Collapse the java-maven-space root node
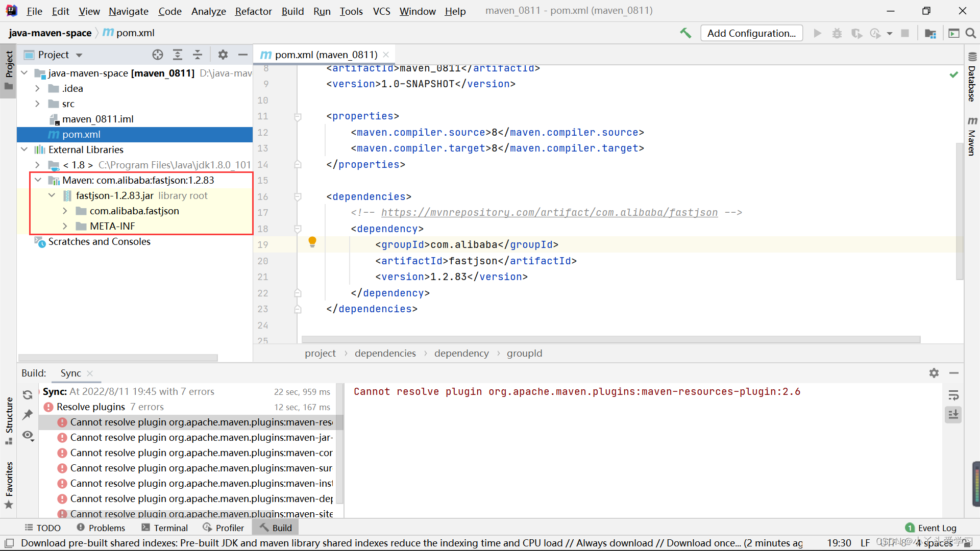The height and width of the screenshot is (551, 980). click(24, 73)
